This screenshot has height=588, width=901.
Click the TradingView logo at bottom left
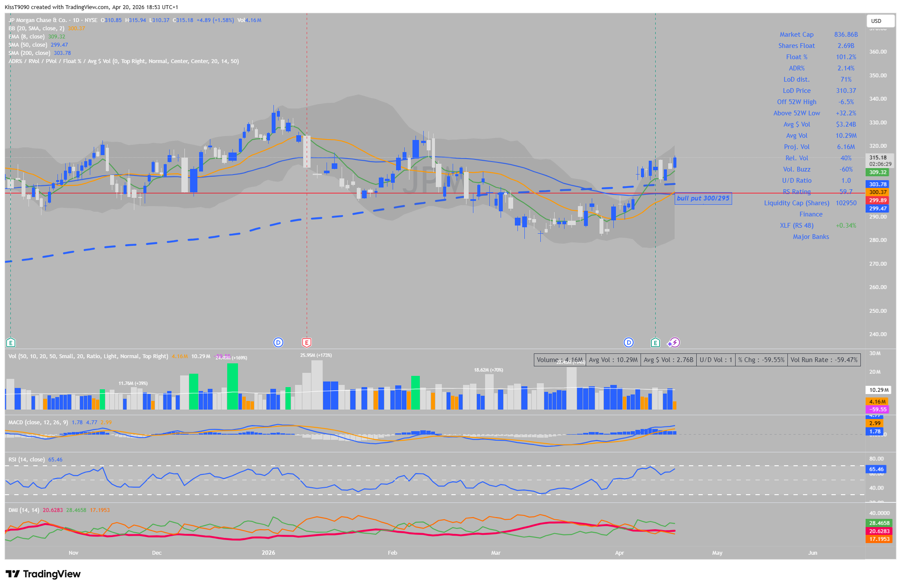pos(43,574)
